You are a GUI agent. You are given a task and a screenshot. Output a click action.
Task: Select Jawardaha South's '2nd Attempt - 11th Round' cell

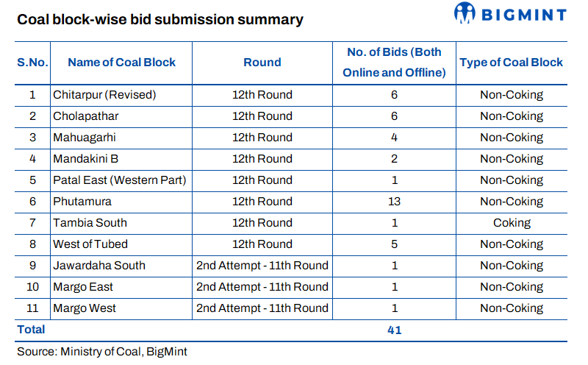262,266
